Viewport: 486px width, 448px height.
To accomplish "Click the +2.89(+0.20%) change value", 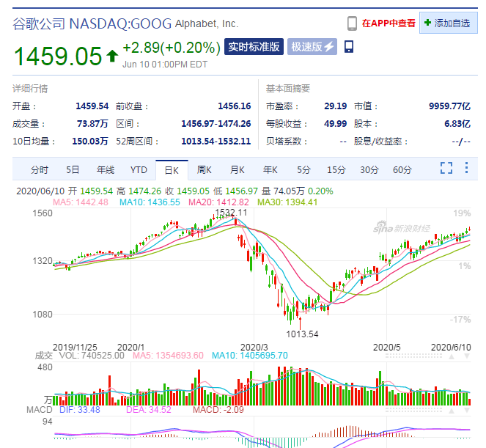I will click(172, 48).
